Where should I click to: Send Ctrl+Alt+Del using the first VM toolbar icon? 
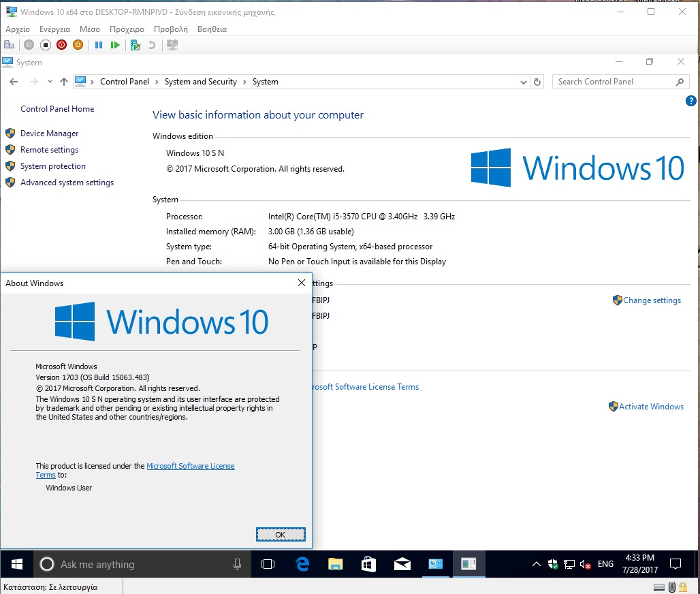pyautogui.click(x=9, y=45)
